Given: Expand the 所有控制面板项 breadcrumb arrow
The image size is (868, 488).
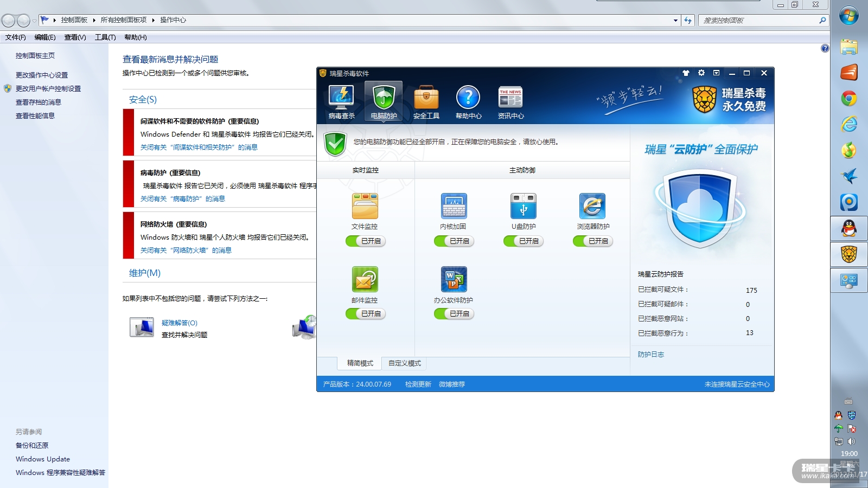Looking at the screenshot, I should pos(154,20).
